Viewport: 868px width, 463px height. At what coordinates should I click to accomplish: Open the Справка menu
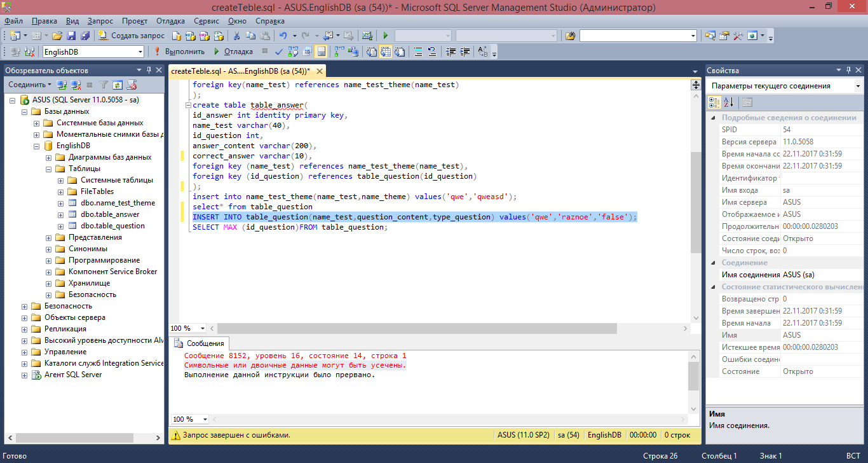coord(270,20)
